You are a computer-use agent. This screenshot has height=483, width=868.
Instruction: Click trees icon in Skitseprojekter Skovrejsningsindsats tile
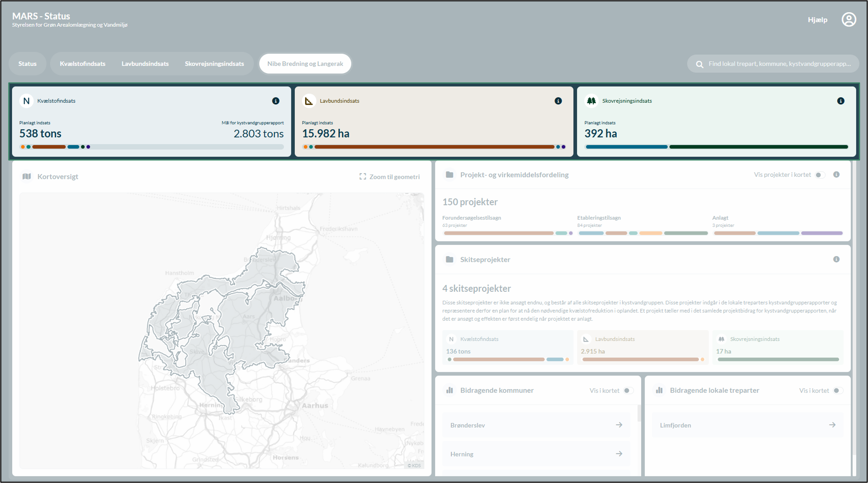(x=721, y=339)
